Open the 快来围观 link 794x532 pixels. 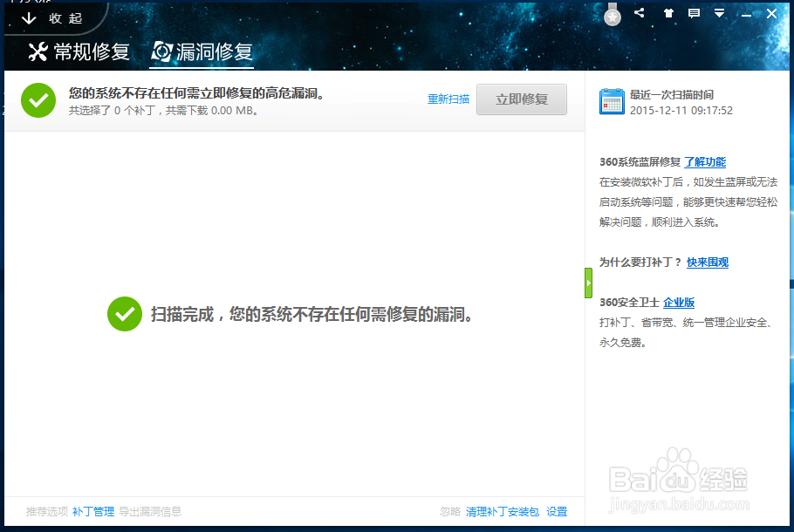coord(708,263)
